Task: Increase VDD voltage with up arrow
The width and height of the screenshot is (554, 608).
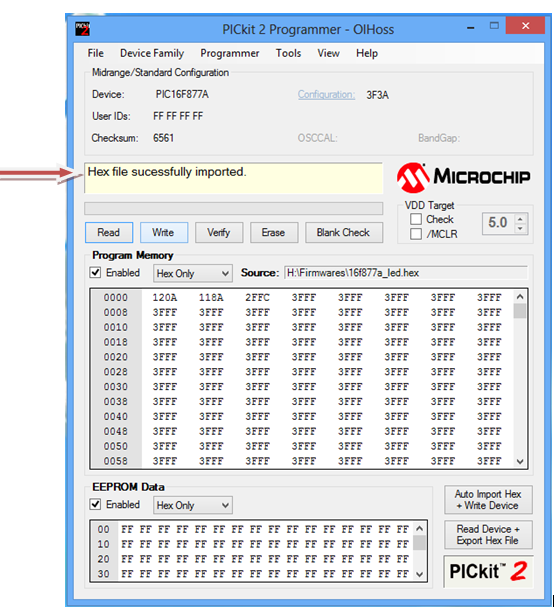Action: pyautogui.click(x=520, y=219)
